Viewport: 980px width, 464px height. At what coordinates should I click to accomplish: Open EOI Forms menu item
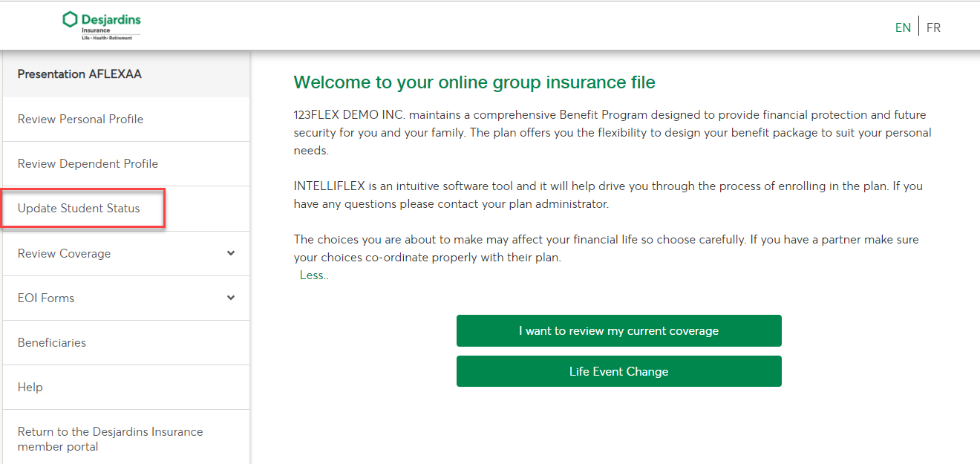pos(126,298)
